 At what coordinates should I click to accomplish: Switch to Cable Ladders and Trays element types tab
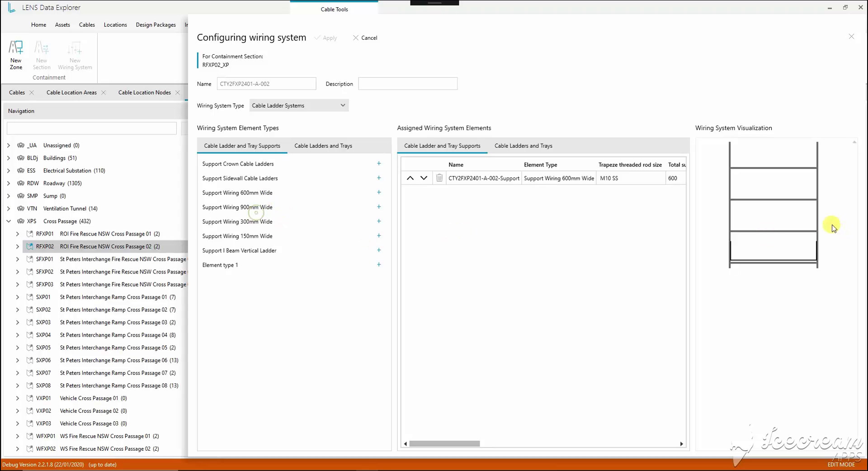pos(323,146)
